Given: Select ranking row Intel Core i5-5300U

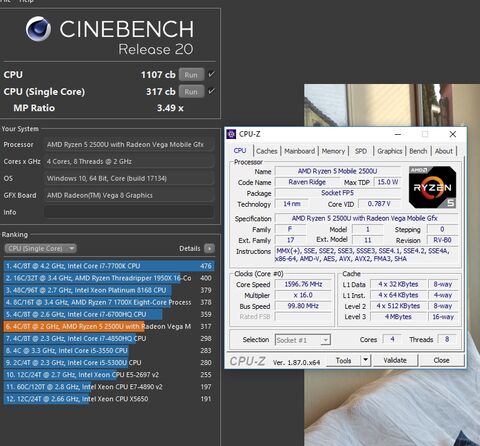Looking at the screenshot, I should click(x=109, y=363).
